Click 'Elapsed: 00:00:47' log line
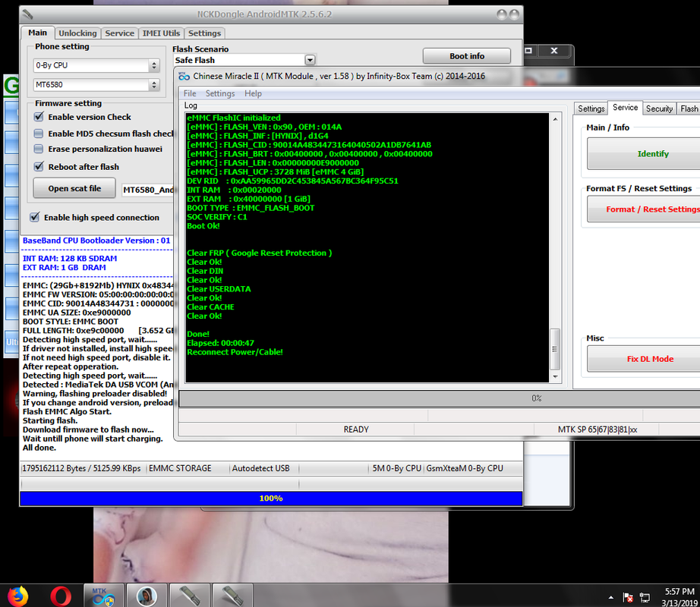The image size is (700, 607). (220, 343)
